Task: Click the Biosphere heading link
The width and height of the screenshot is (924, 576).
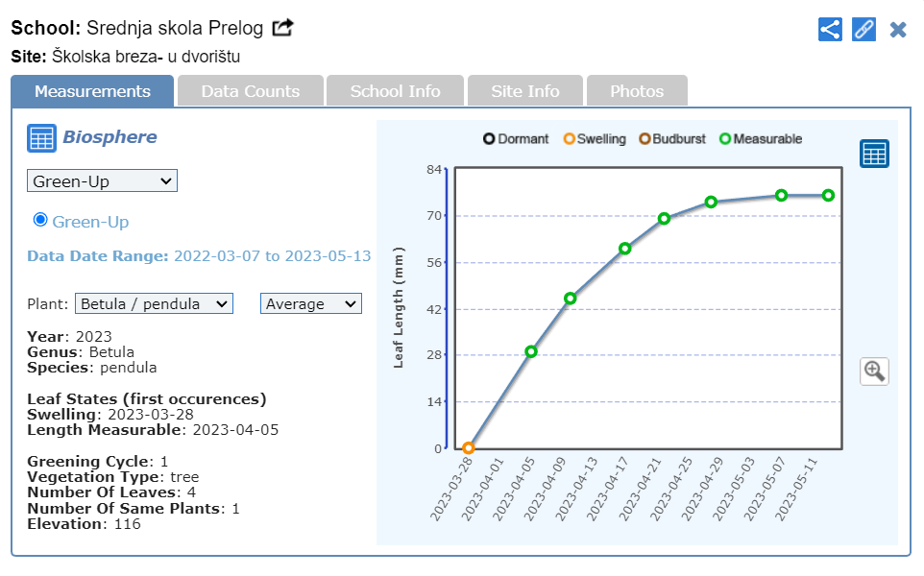Action: (x=109, y=137)
